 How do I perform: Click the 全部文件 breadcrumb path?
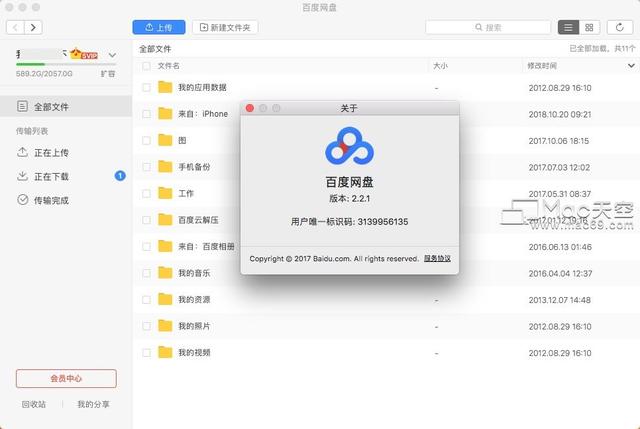click(x=155, y=49)
